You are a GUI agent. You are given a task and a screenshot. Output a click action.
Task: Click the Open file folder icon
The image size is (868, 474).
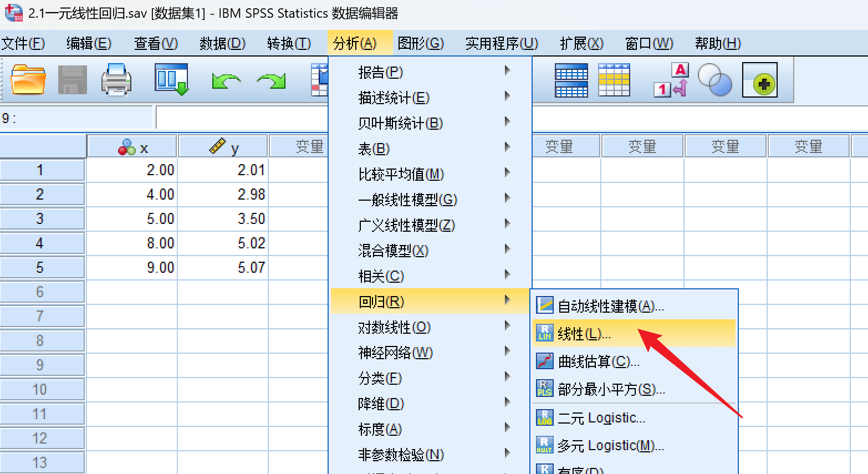tap(28, 80)
